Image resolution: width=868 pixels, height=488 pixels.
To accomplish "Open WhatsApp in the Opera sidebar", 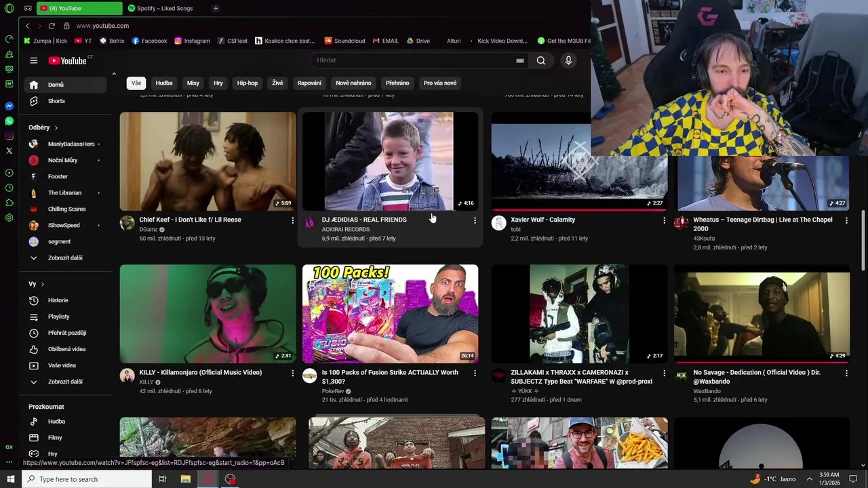I will [9, 121].
